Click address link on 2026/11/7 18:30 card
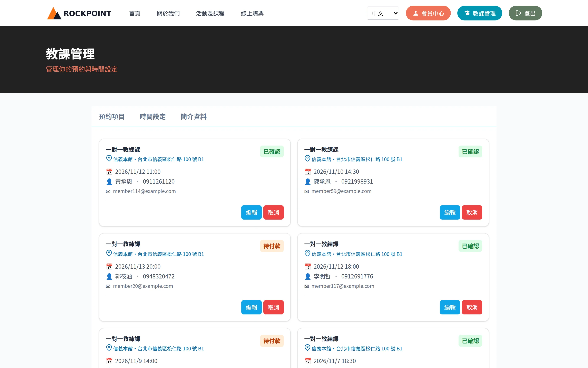Screen dimensions: 588x368 (x=357, y=349)
